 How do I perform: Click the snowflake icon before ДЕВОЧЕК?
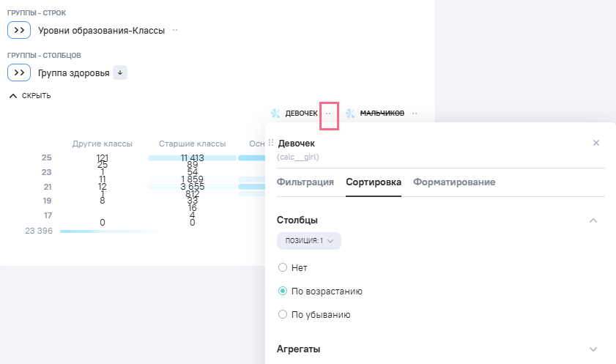click(x=276, y=114)
